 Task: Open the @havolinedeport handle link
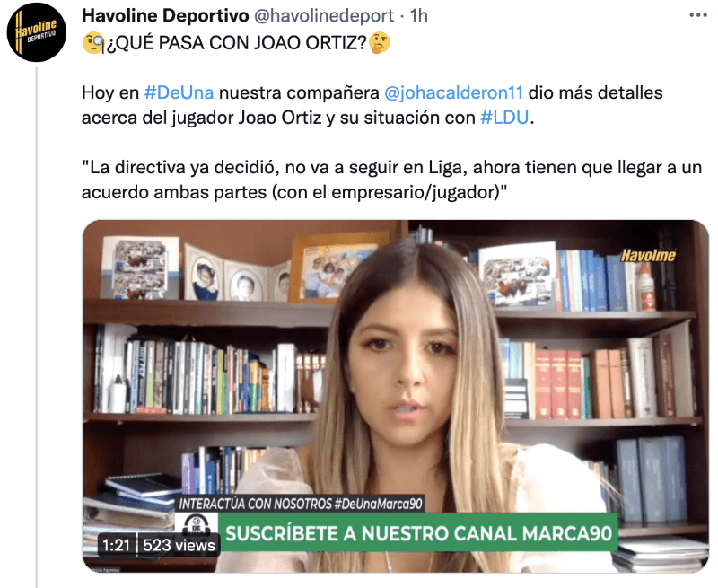(324, 15)
